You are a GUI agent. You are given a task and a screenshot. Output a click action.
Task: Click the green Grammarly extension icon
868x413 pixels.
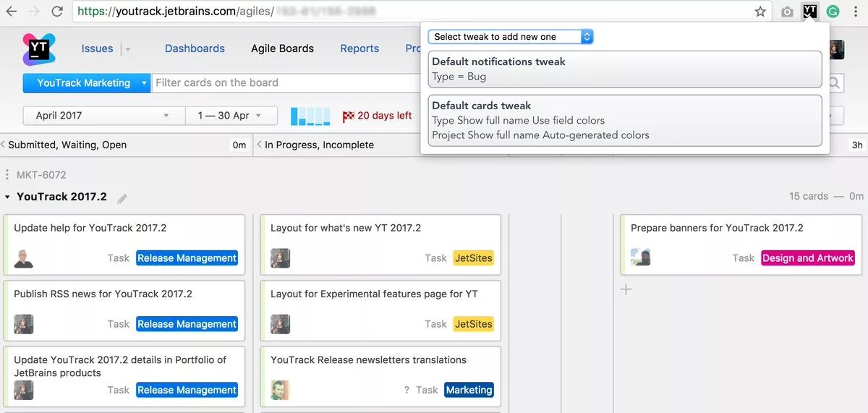pyautogui.click(x=833, y=12)
